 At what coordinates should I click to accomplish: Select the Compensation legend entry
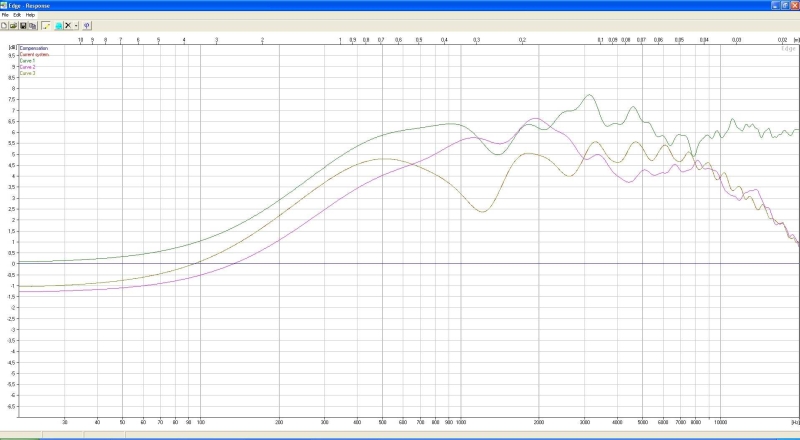[x=33, y=47]
